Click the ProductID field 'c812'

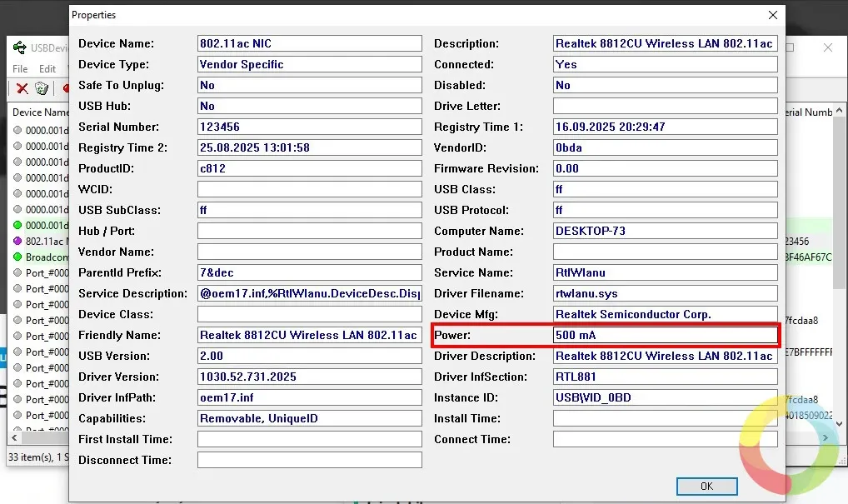tap(309, 168)
